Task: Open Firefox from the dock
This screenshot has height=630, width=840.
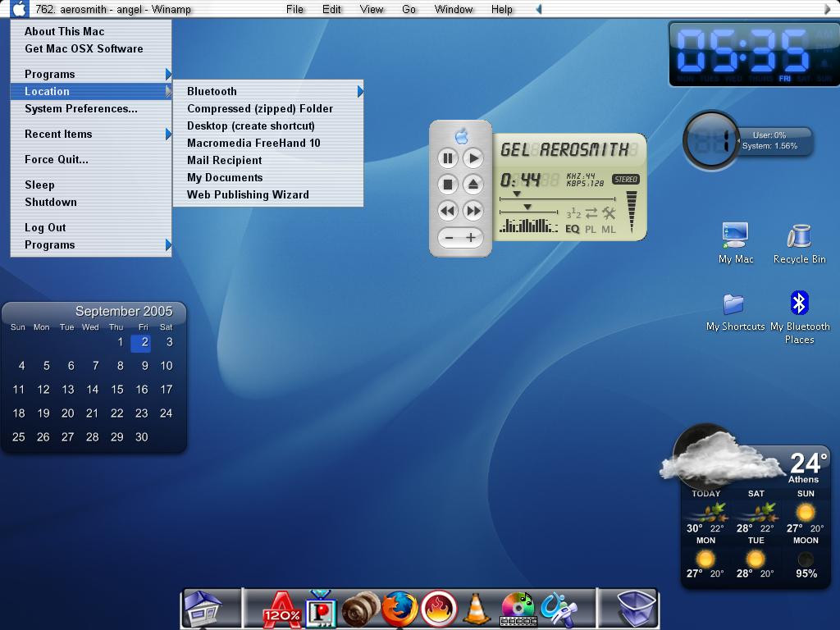Action: tap(399, 609)
